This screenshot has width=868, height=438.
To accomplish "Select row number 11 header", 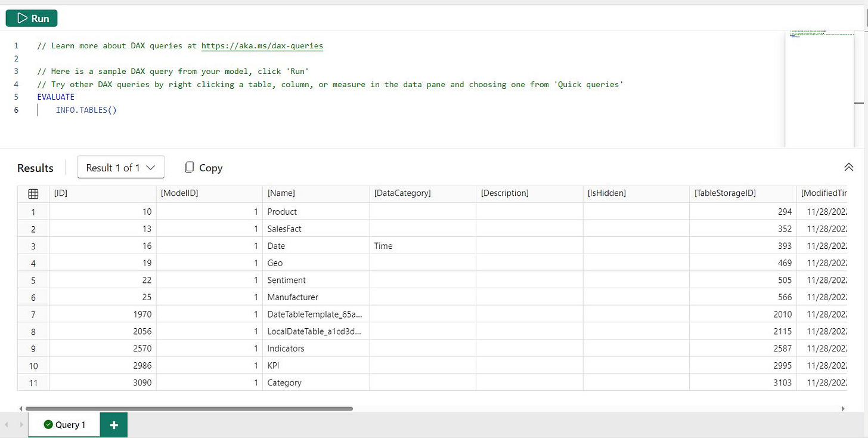I will (x=33, y=383).
